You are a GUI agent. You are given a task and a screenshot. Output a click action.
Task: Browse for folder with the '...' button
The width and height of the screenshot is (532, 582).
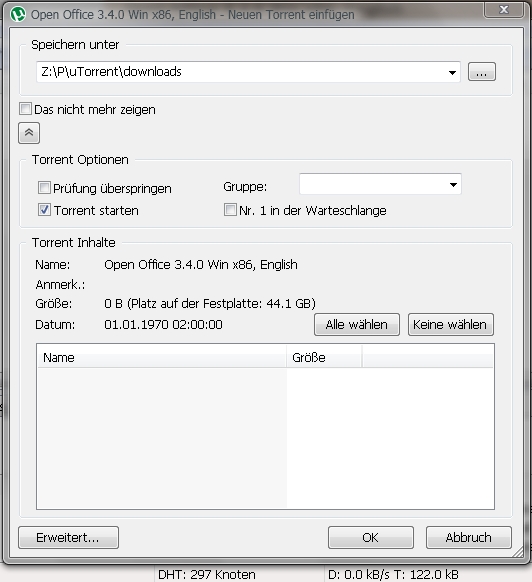[482, 72]
